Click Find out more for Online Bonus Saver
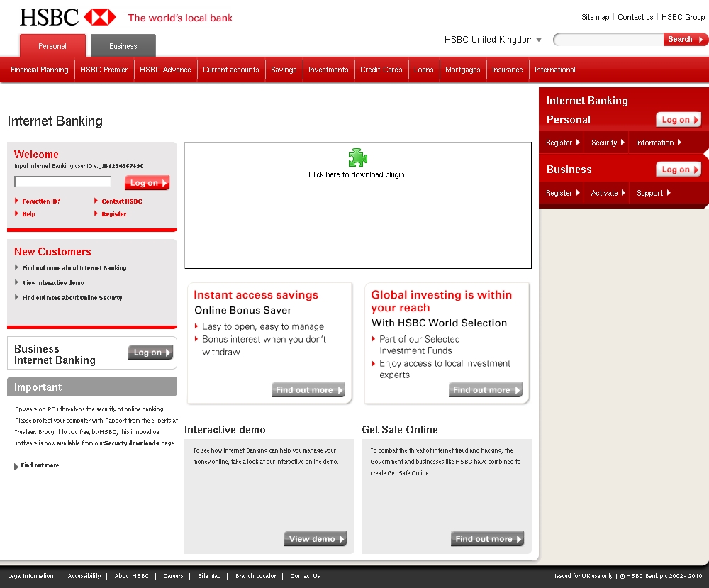The height and width of the screenshot is (588, 709). (308, 390)
